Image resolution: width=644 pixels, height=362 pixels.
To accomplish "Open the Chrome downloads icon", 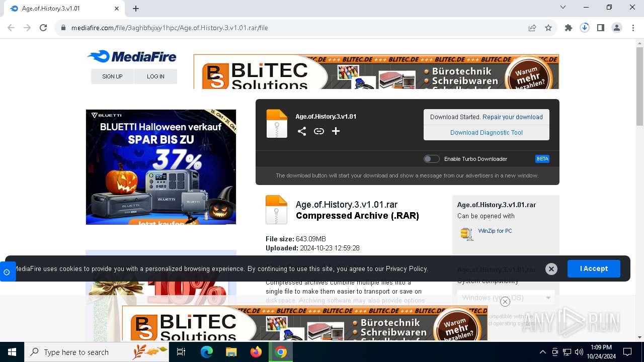I will 585,28.
